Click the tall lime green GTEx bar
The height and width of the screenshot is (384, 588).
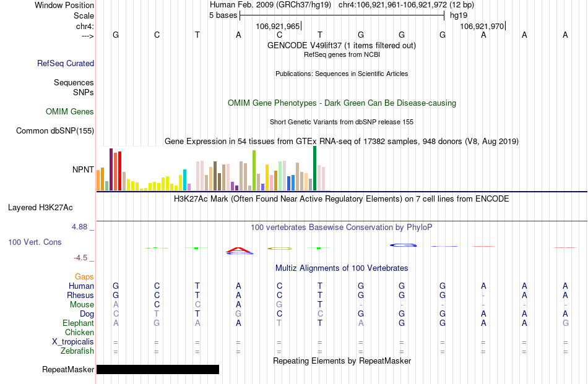(x=254, y=171)
